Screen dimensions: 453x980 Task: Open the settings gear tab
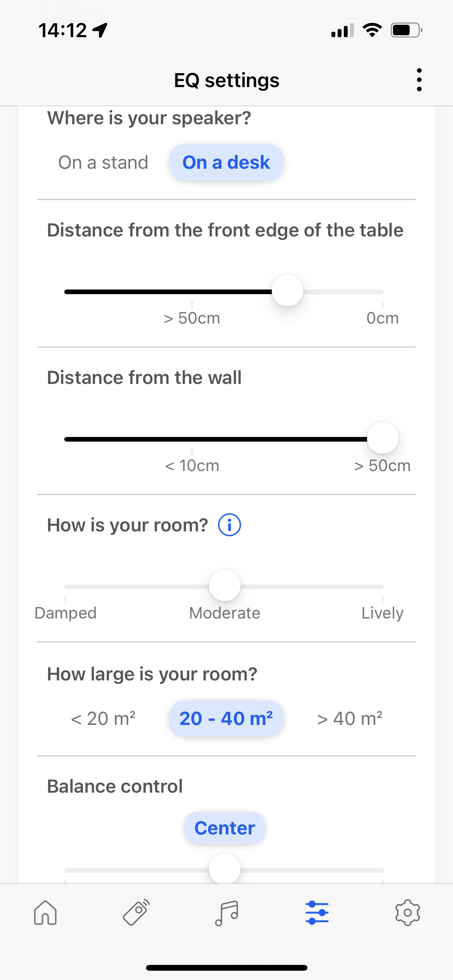[x=407, y=912]
